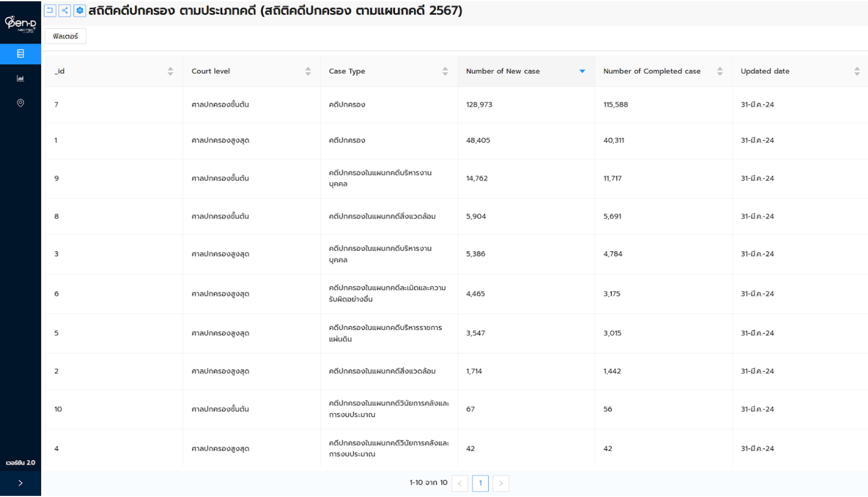The image size is (868, 497).
Task: Open the table view in the sidebar
Action: point(20,54)
